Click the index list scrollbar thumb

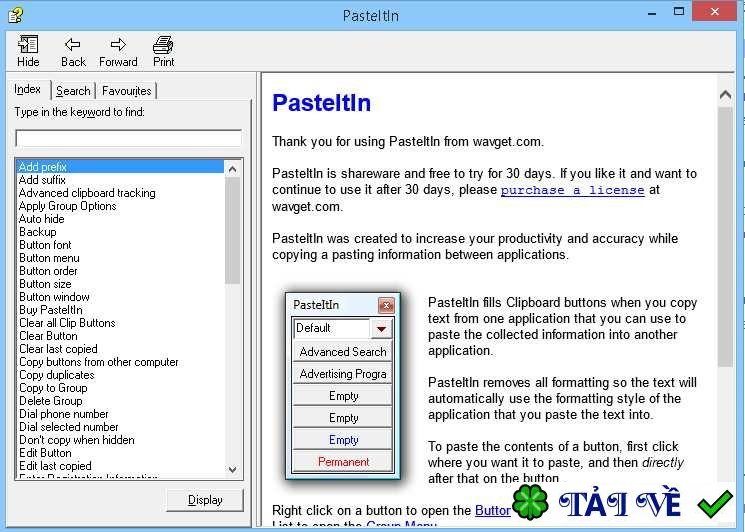[x=232, y=230]
